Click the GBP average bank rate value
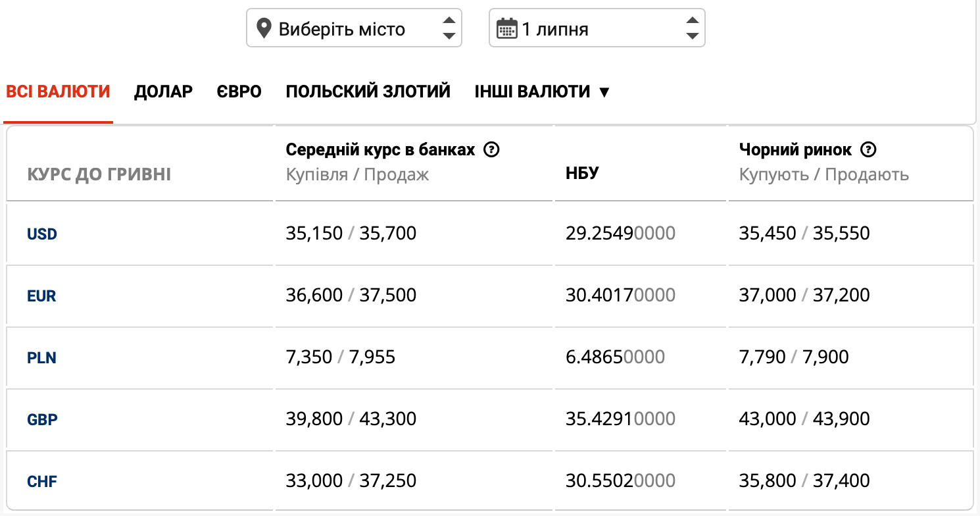Screen dimensions: 980x516 (x=351, y=419)
